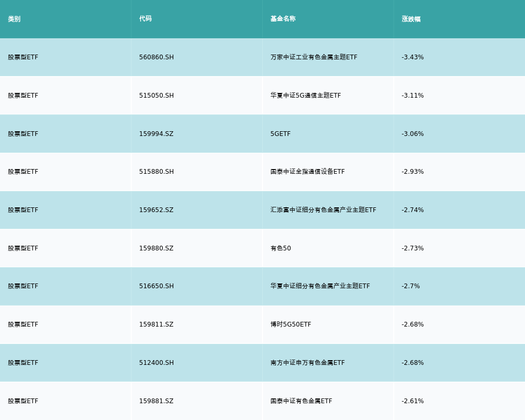Select fund code 159811.SZ
The width and height of the screenshot is (525, 420).
click(x=156, y=324)
